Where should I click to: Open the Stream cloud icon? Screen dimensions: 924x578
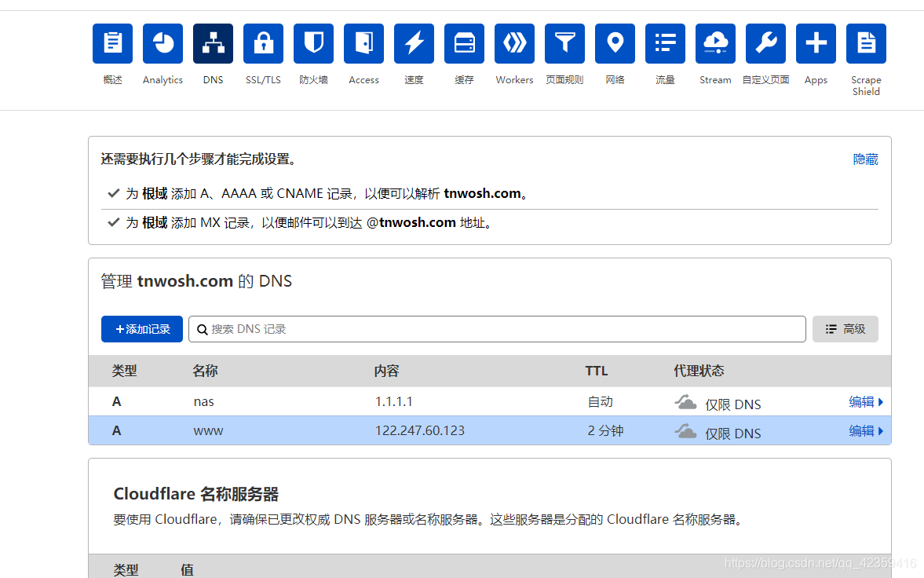[715, 44]
